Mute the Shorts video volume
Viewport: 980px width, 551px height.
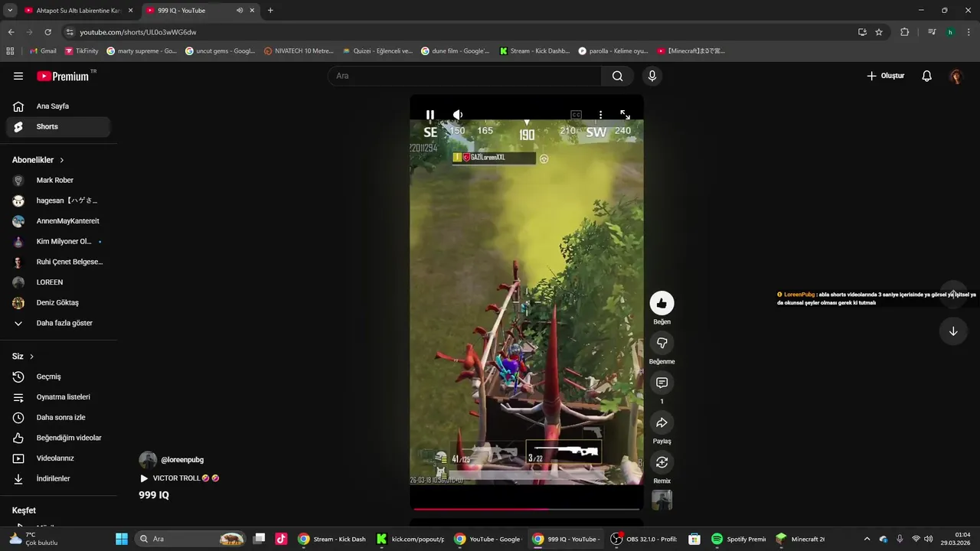point(458,115)
